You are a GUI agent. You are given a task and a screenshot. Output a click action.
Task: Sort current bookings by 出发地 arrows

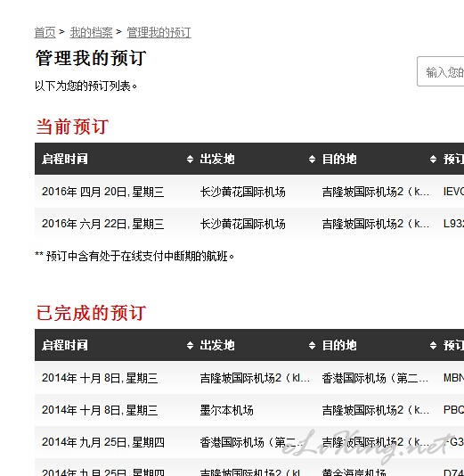pyautogui.click(x=312, y=159)
